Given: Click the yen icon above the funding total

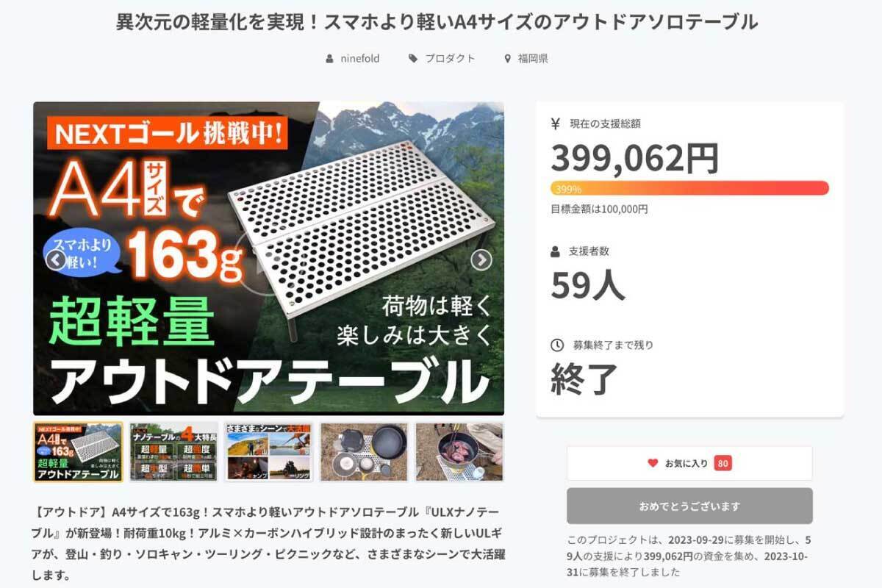Looking at the screenshot, I should 556,123.
